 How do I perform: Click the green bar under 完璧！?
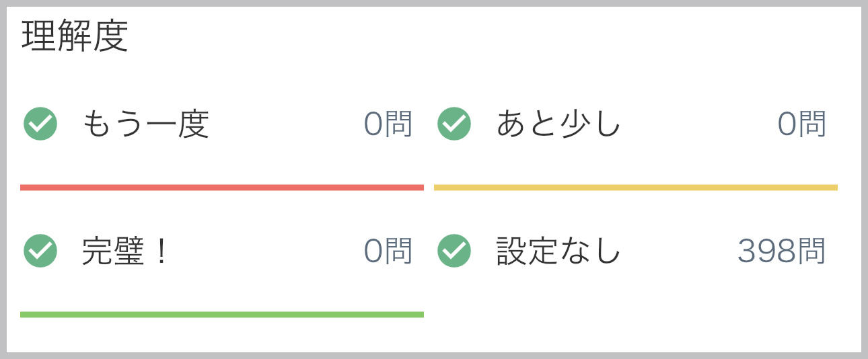click(x=222, y=315)
